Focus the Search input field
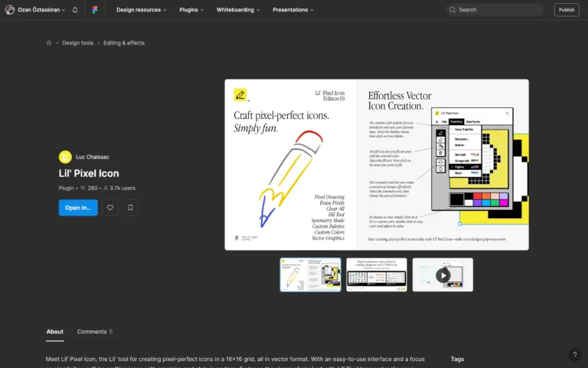The height and width of the screenshot is (368, 588). tap(495, 10)
